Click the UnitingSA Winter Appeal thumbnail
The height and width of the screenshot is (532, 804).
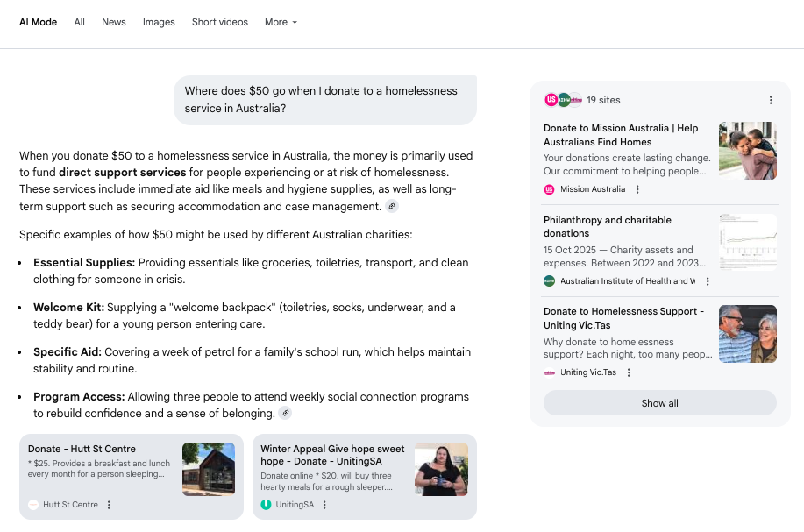tap(441, 469)
